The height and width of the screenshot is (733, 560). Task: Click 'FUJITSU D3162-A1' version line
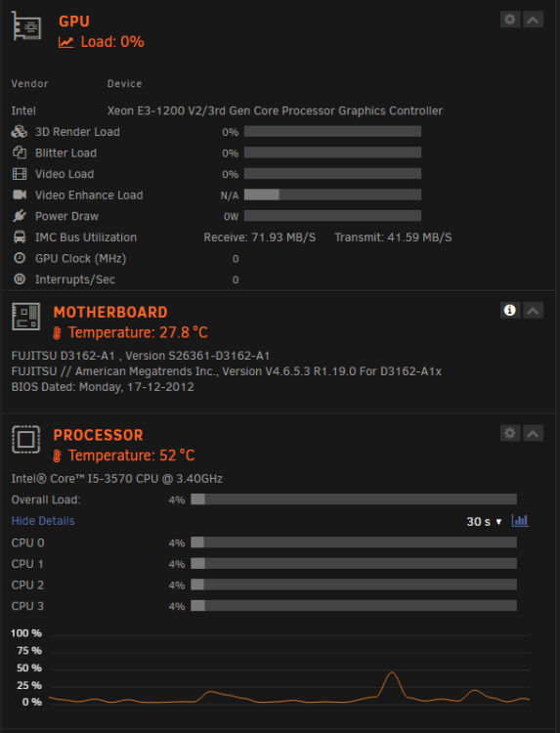[140, 356]
